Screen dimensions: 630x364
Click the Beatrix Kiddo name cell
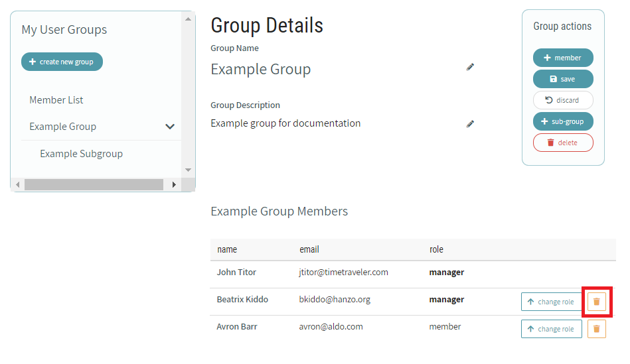tap(242, 300)
